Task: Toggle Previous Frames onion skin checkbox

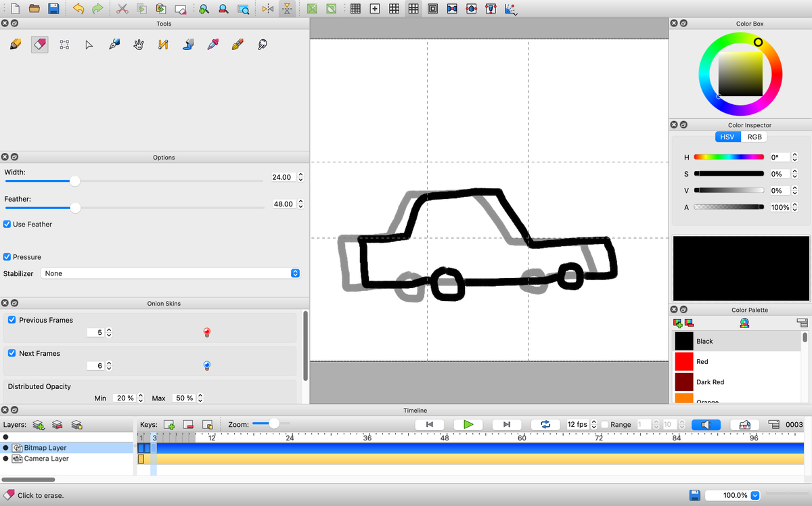Action: pyautogui.click(x=12, y=320)
